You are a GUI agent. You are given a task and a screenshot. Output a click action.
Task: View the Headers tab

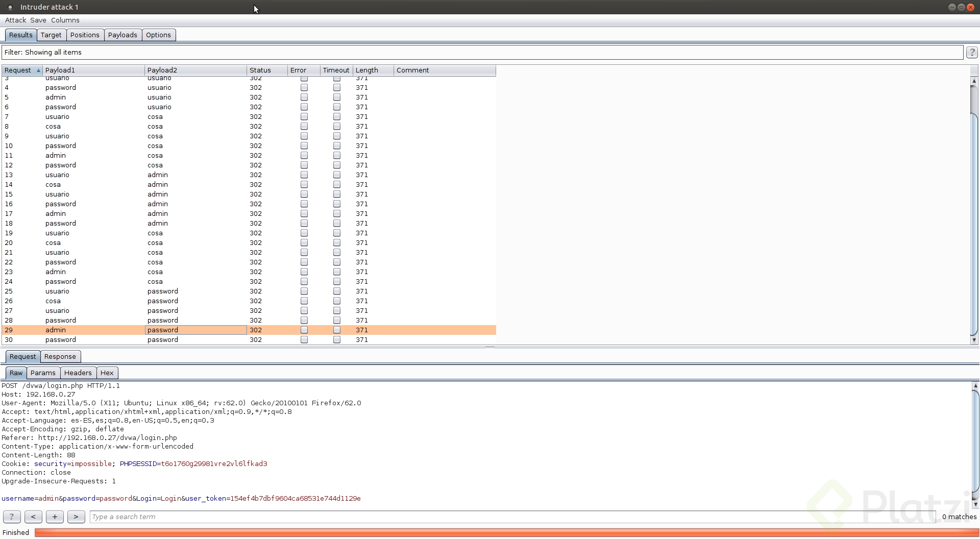tap(78, 373)
